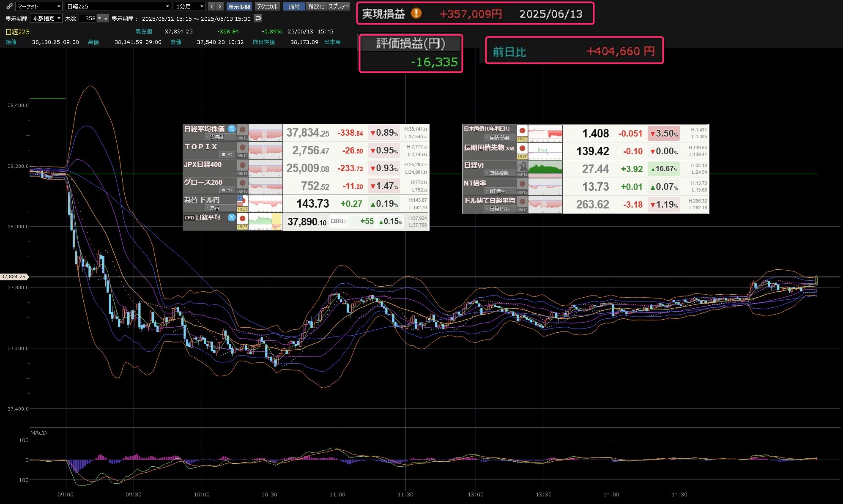Click the TOPIX value 2,756.47
This screenshot has width=843, height=504.
(310, 151)
